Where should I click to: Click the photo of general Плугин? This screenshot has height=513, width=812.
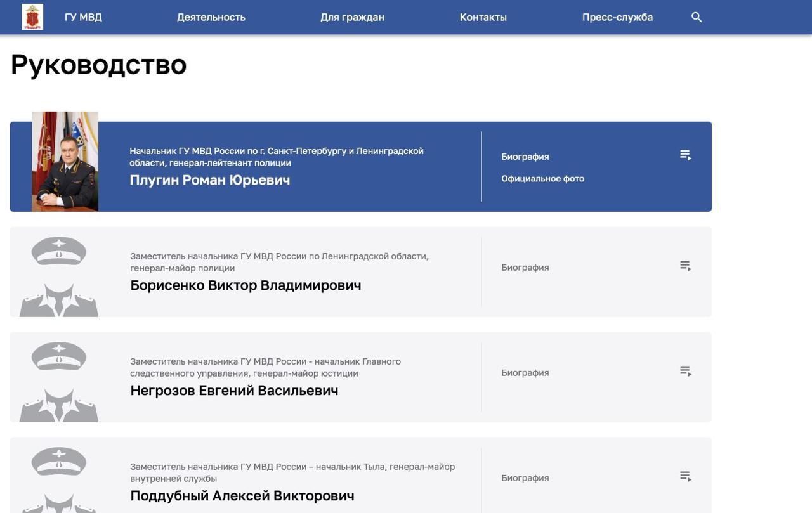tap(65, 161)
